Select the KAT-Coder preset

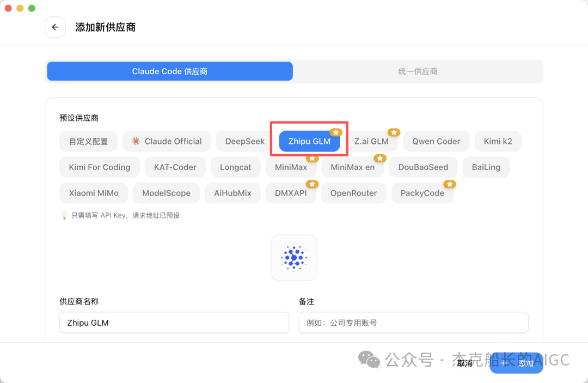point(175,167)
